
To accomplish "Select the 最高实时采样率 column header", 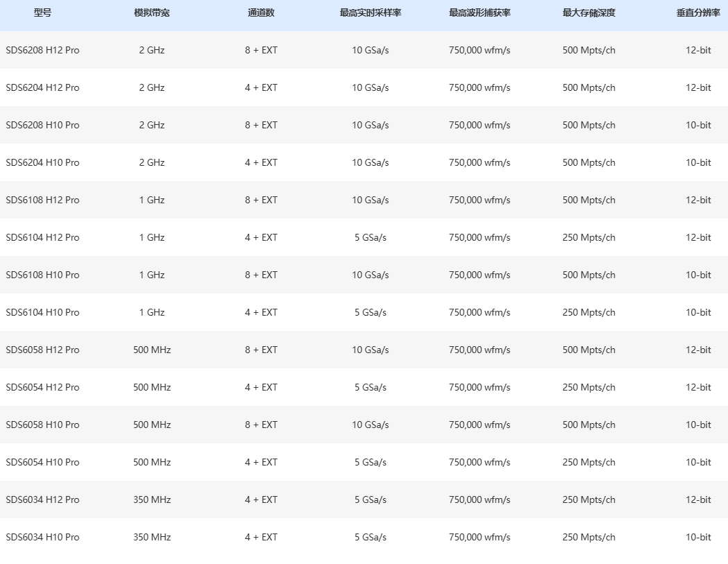I will (x=371, y=13).
